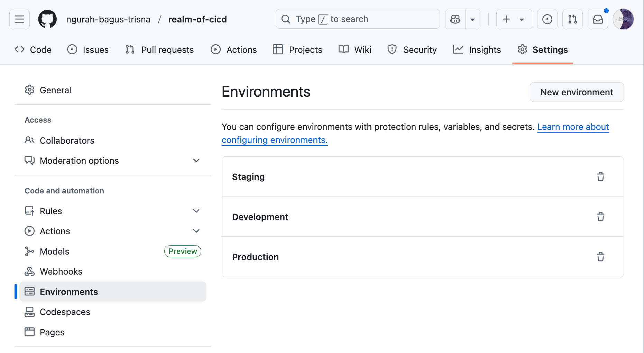The width and height of the screenshot is (644, 353).
Task: Click the New environment button
Action: click(577, 92)
